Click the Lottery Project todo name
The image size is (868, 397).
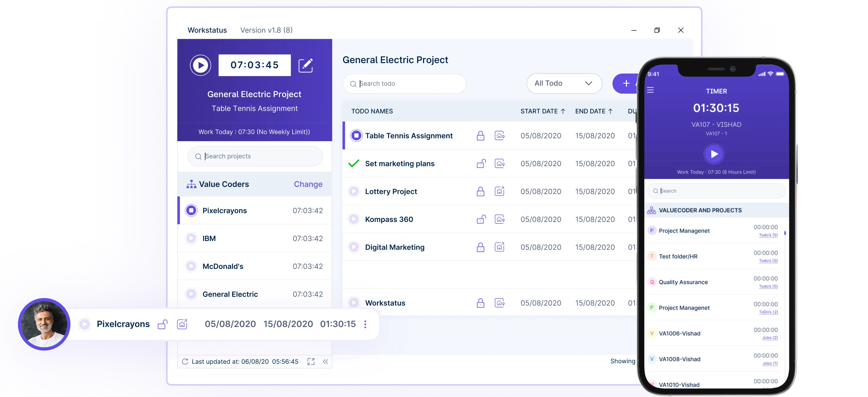(391, 192)
